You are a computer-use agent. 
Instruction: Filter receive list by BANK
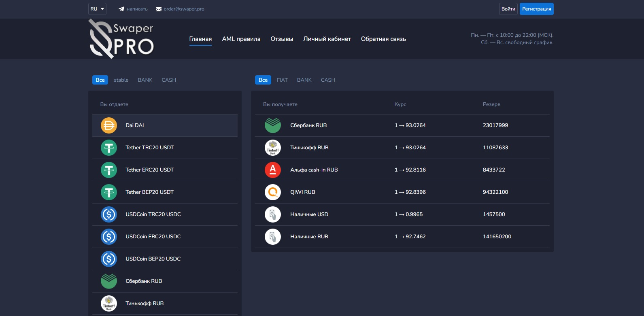[x=304, y=80]
